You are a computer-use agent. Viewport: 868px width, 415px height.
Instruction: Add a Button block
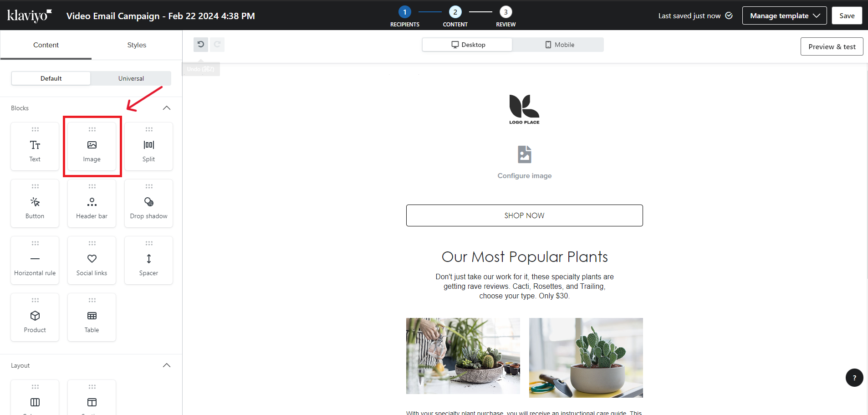[x=35, y=203]
